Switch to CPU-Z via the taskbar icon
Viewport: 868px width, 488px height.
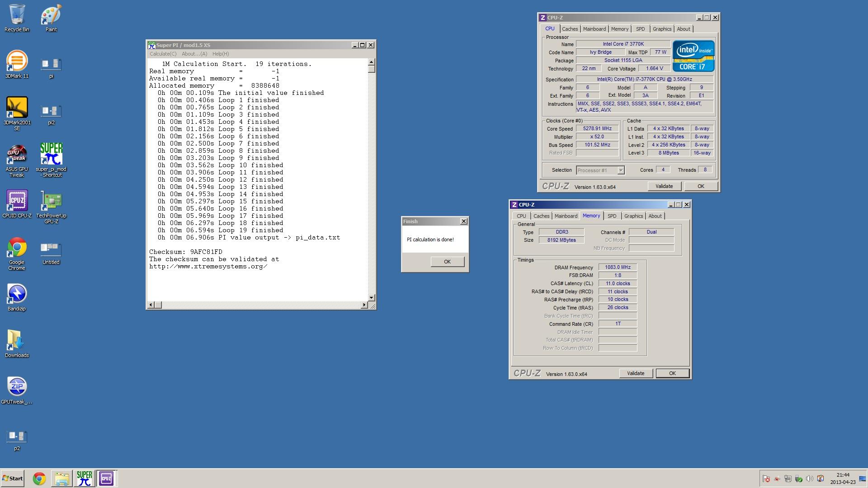point(106,478)
